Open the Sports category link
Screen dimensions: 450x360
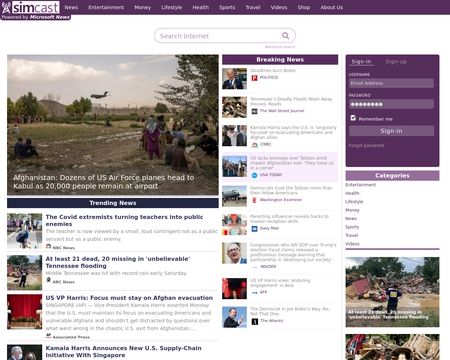point(352,227)
